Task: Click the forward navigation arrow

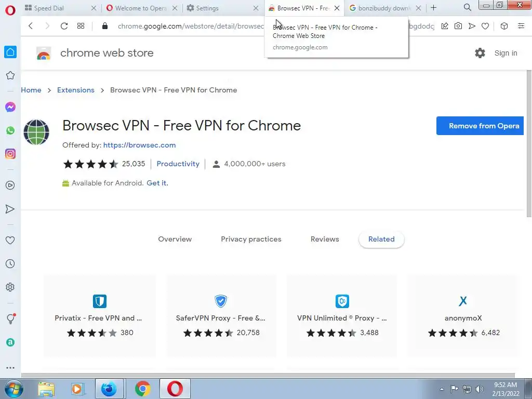Action: click(47, 26)
